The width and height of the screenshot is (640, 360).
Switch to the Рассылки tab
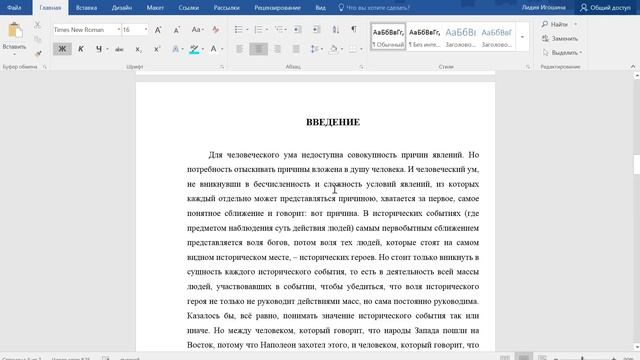tap(227, 7)
